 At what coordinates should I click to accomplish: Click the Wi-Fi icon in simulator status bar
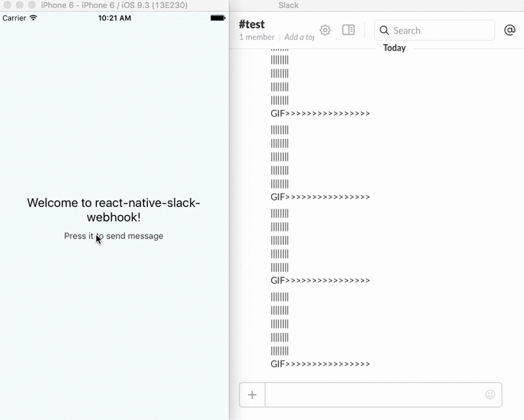click(x=33, y=18)
